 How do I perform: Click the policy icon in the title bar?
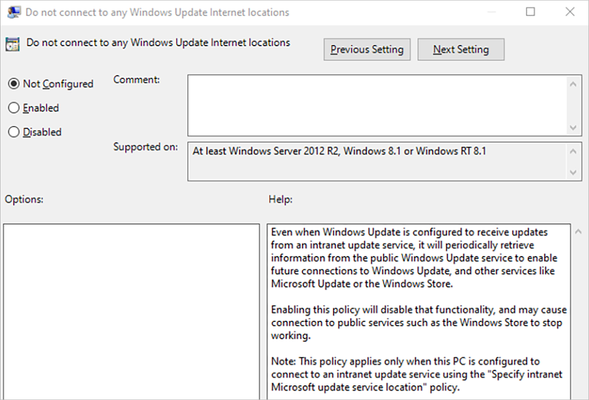coord(14,12)
